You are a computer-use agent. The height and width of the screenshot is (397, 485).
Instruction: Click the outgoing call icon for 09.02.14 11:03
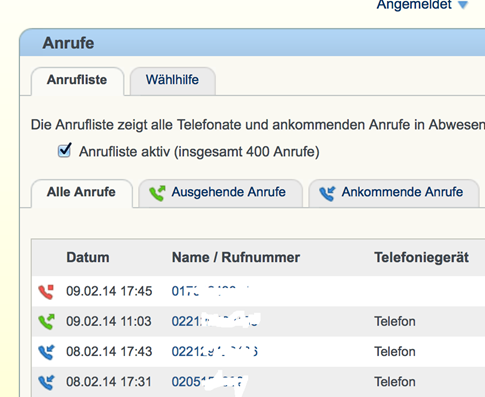point(46,322)
